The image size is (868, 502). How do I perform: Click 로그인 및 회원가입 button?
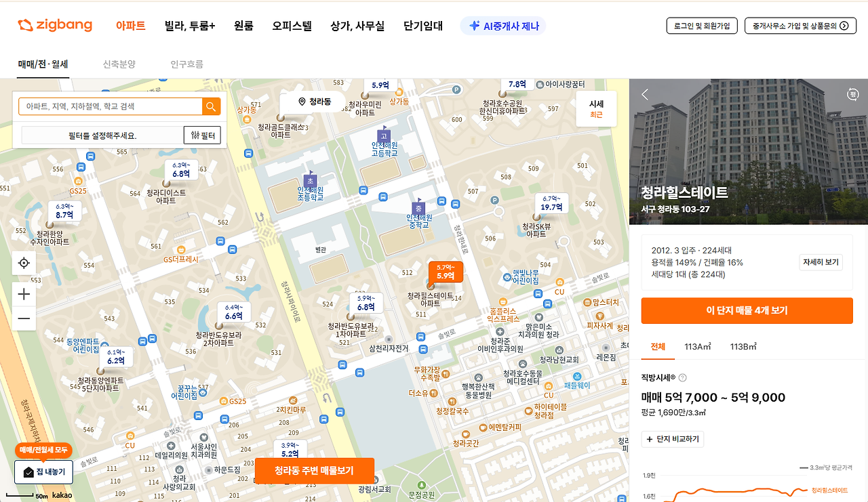click(702, 26)
